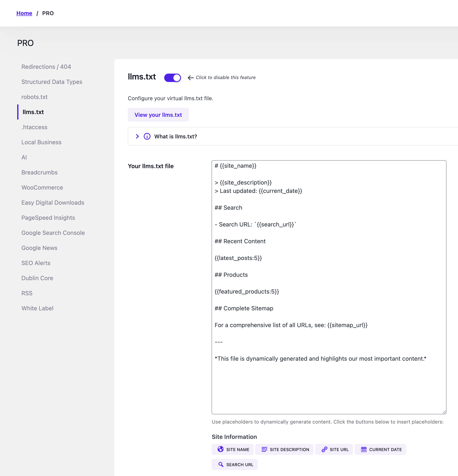Open Structured Data Types settings
Screen dimensions: 458x476
point(52,82)
